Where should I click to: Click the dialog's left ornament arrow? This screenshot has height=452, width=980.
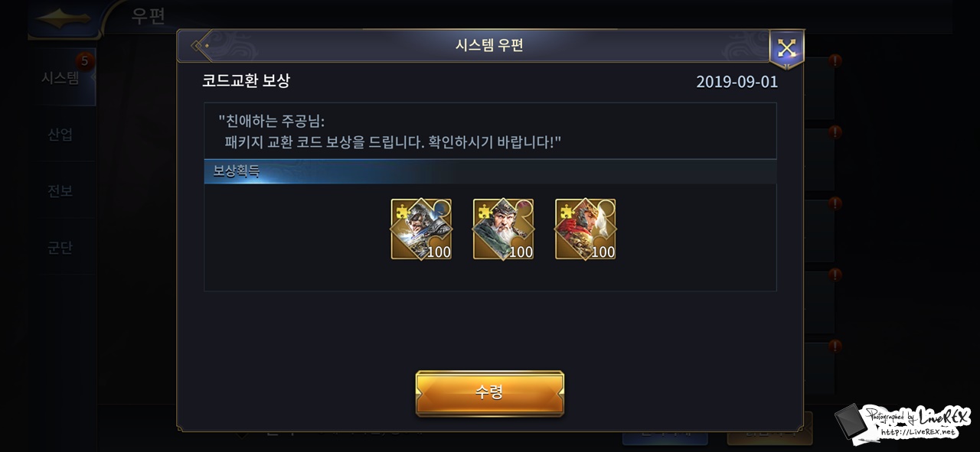[x=201, y=46]
